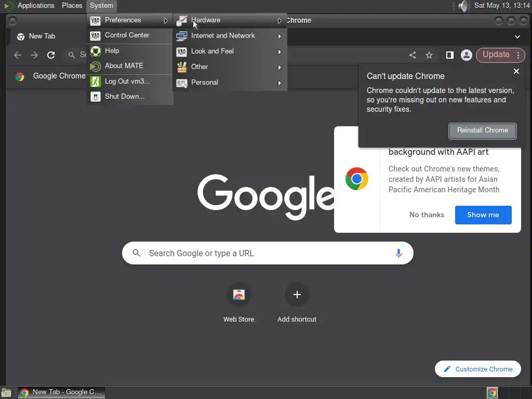Image resolution: width=532 pixels, height=399 pixels.
Task: Click the date and time clock
Action: (502, 5)
